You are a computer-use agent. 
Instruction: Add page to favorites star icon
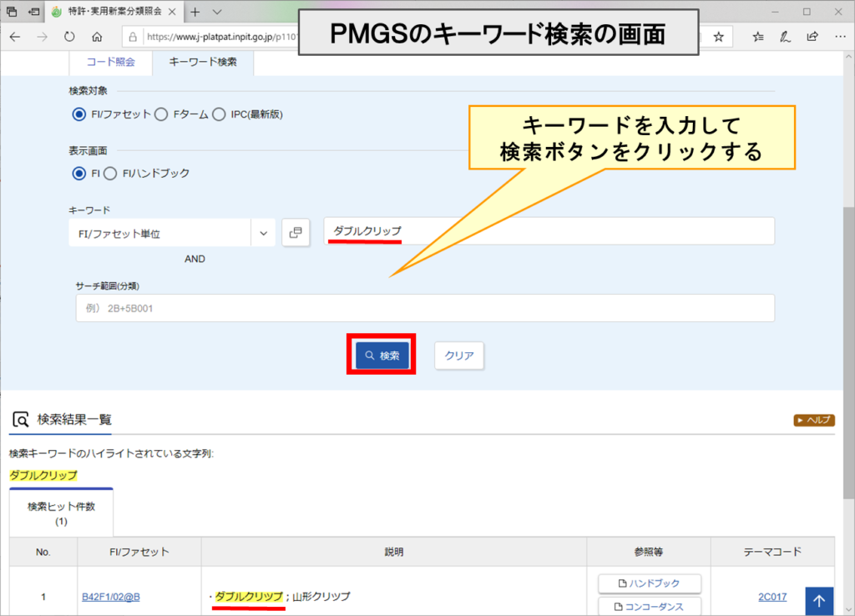(x=718, y=37)
